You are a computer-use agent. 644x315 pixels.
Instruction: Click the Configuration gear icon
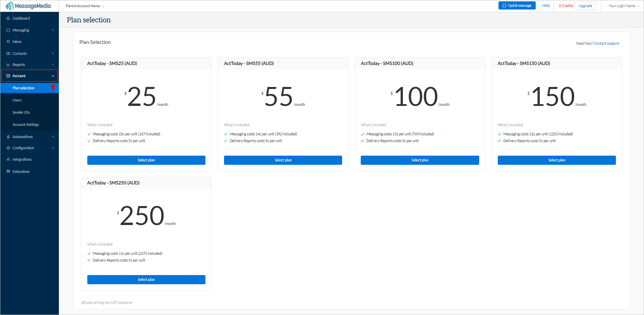8,148
